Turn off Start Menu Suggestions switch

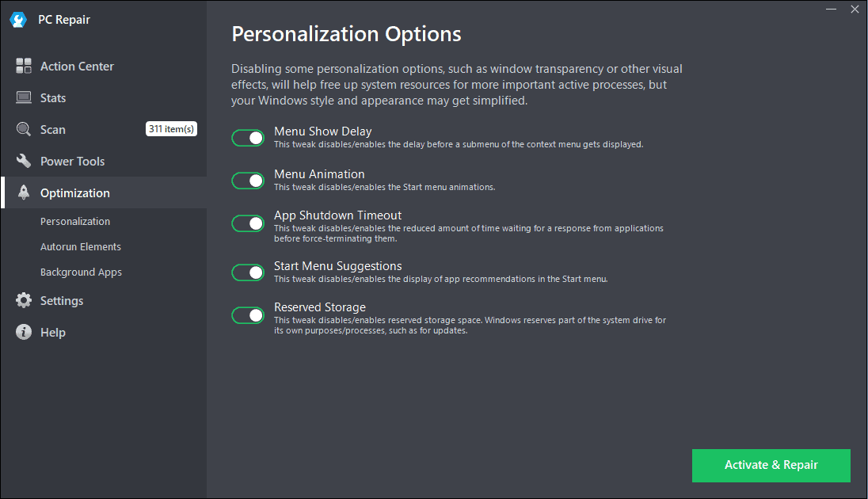coord(248,272)
